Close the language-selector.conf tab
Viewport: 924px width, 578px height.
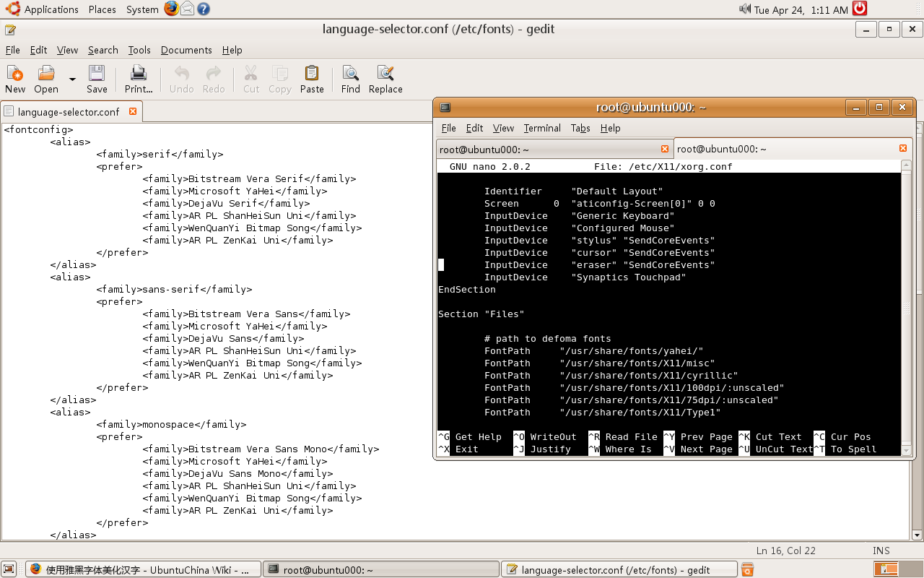coord(133,111)
